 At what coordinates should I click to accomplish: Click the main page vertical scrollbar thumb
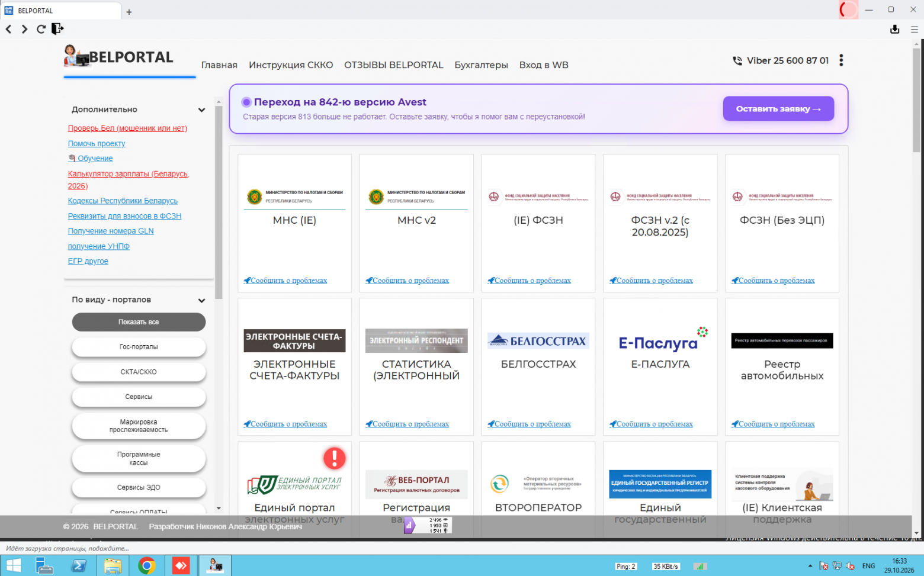916,101
